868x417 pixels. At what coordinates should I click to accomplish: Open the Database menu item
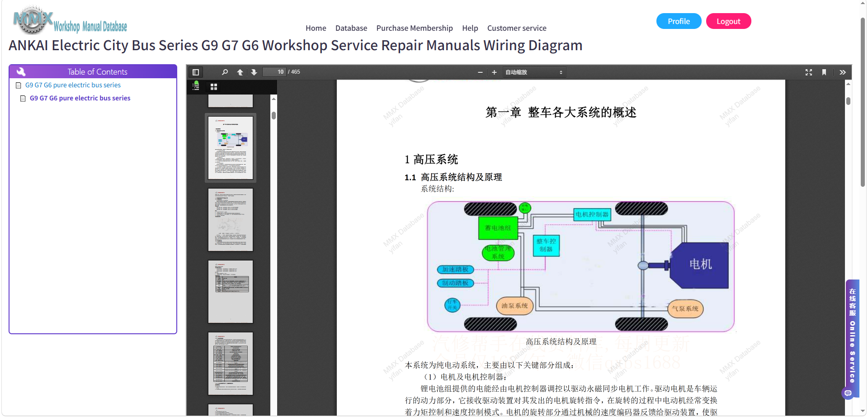point(351,28)
